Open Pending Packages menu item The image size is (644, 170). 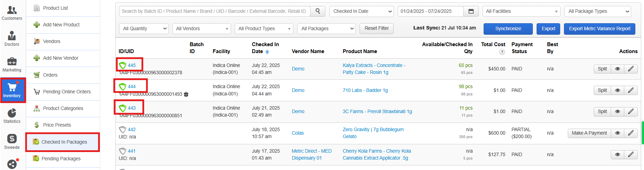coord(61,159)
